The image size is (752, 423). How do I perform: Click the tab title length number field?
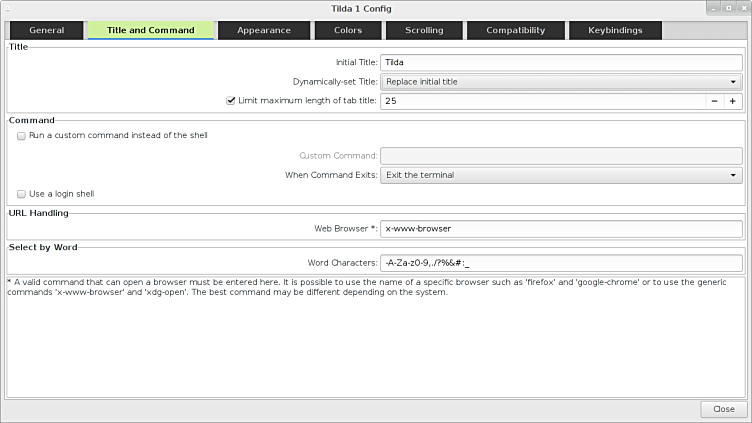(x=542, y=101)
